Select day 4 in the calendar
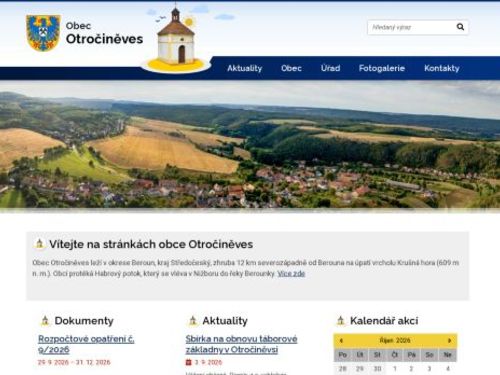 point(448,369)
